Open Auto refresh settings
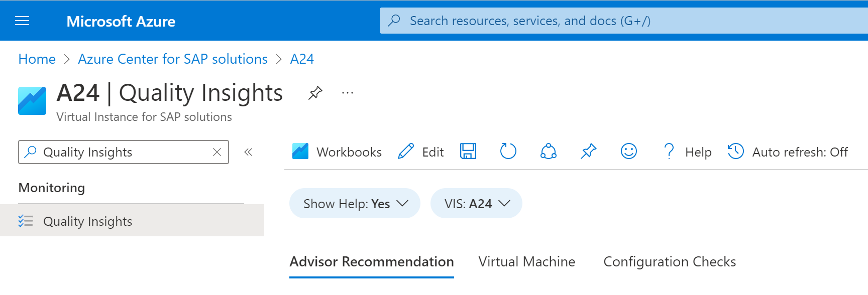The height and width of the screenshot is (295, 868). coord(788,152)
